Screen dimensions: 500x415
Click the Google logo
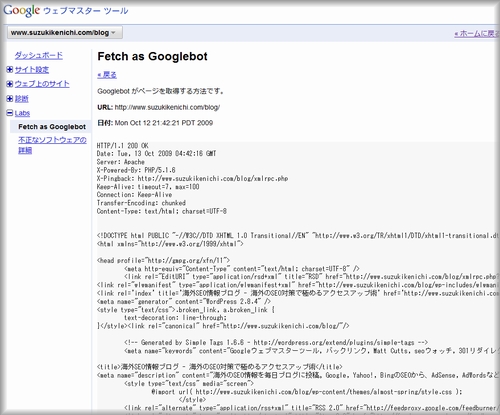coord(22,10)
